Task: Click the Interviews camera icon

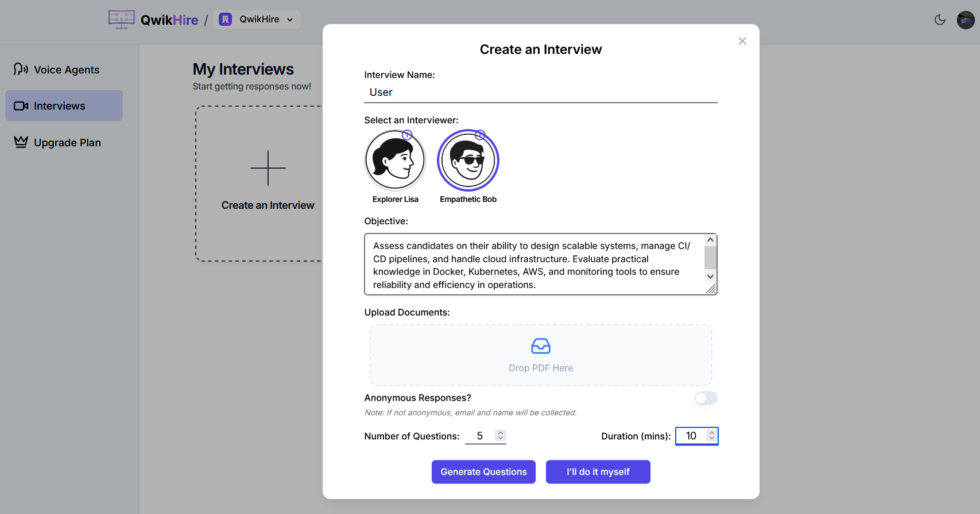Action: (x=21, y=106)
